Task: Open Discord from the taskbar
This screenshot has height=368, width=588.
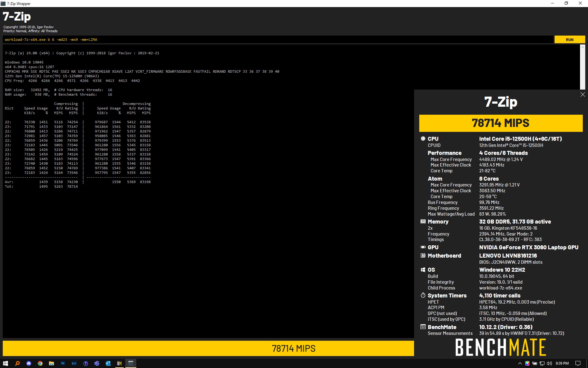Action: pyautogui.click(x=29, y=363)
